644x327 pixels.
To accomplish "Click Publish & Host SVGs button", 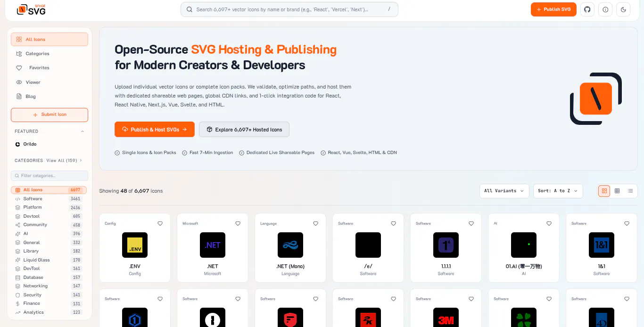I will [x=155, y=130].
